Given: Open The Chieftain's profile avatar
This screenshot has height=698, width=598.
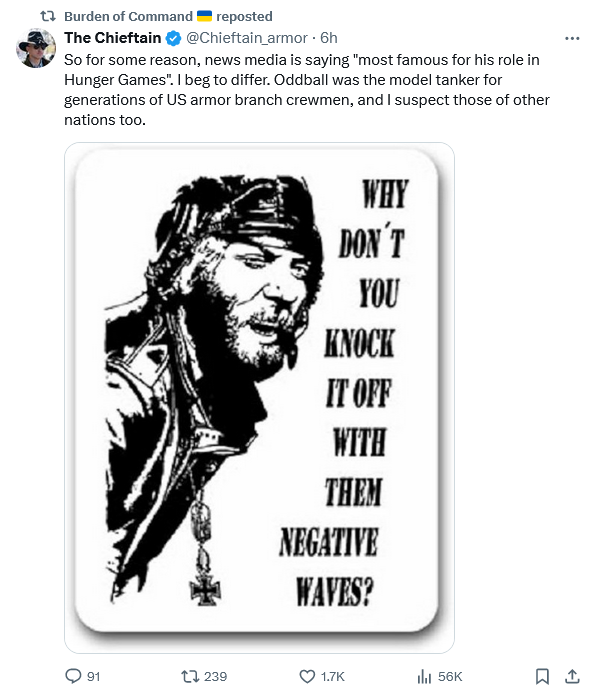Looking at the screenshot, I should (x=36, y=48).
